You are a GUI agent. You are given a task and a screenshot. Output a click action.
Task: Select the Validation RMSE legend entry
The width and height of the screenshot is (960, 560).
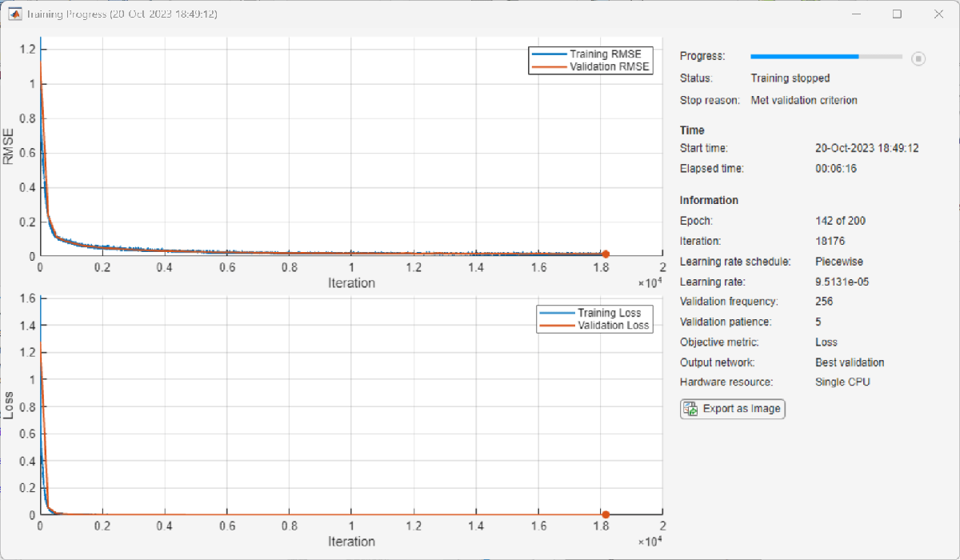[590, 67]
